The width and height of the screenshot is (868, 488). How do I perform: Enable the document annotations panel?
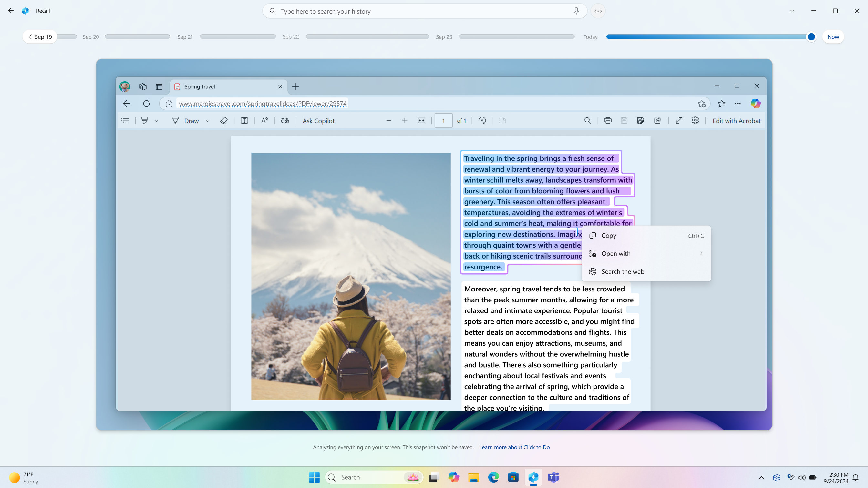click(125, 120)
